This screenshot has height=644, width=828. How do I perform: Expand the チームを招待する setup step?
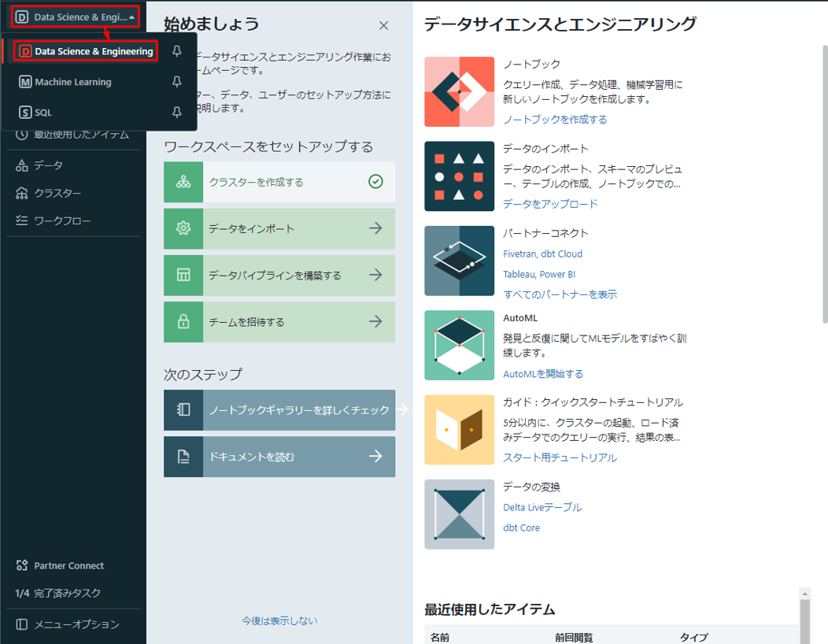(279, 322)
